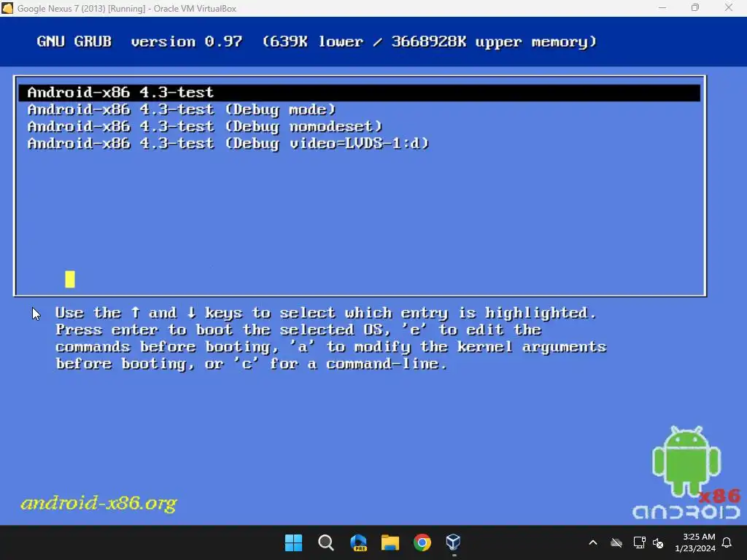Click the muted volume tray icon
The height and width of the screenshot is (560, 747).
point(658,542)
